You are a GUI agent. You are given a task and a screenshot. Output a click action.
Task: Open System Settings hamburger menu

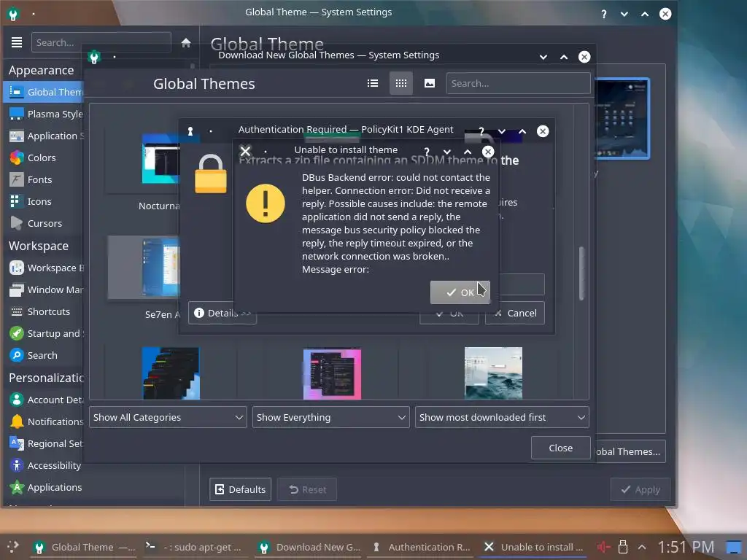click(x=17, y=42)
